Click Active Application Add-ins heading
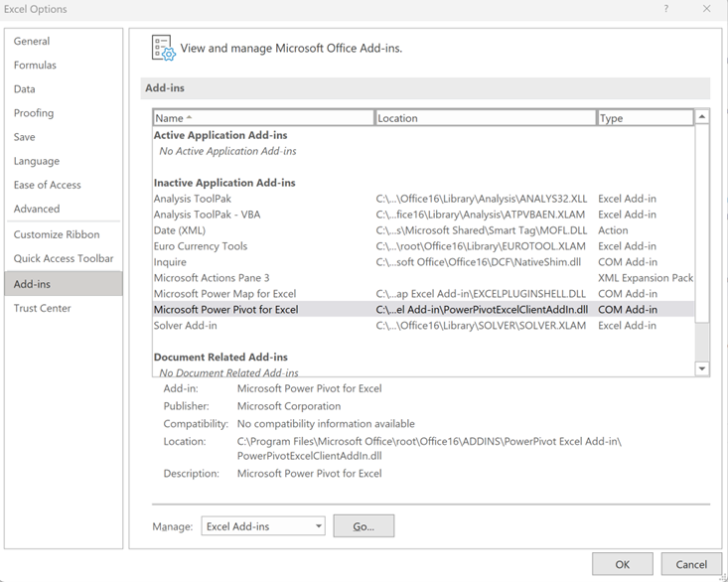 [220, 135]
